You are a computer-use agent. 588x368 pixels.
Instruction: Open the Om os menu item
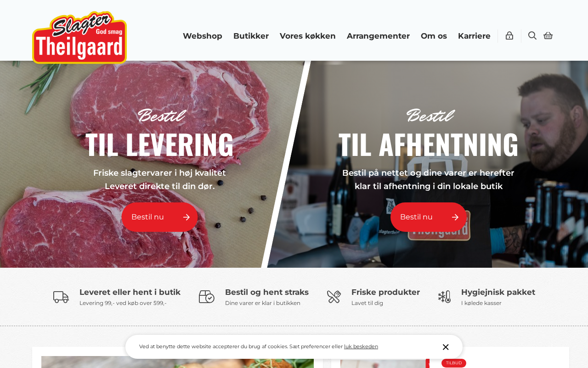point(434,36)
